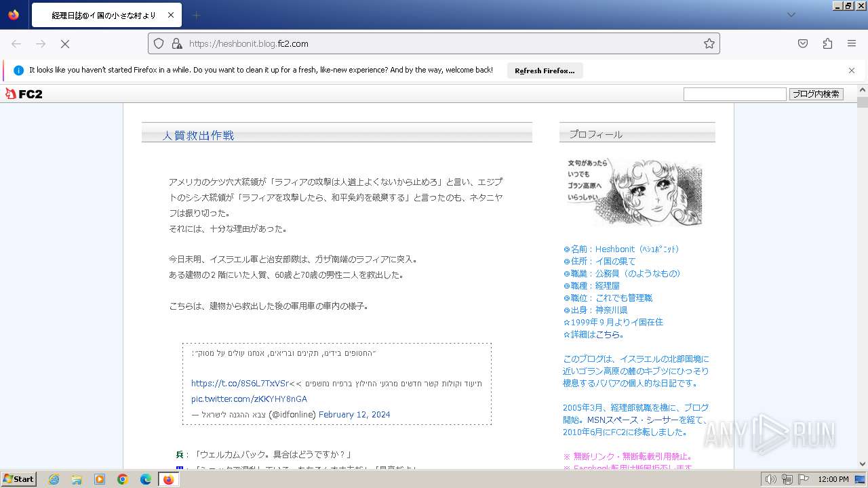The height and width of the screenshot is (488, 868).
Task: Open the FC2 logo link
Action: pos(24,94)
